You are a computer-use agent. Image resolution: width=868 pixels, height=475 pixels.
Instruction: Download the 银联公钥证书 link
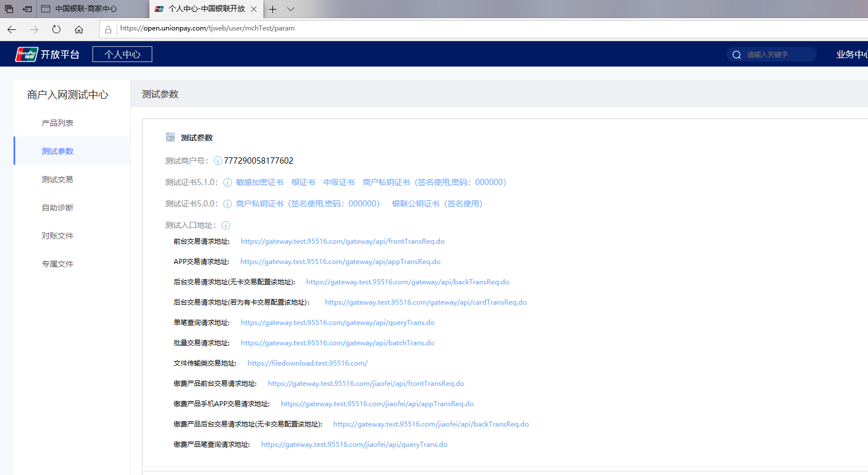pyautogui.click(x=438, y=204)
